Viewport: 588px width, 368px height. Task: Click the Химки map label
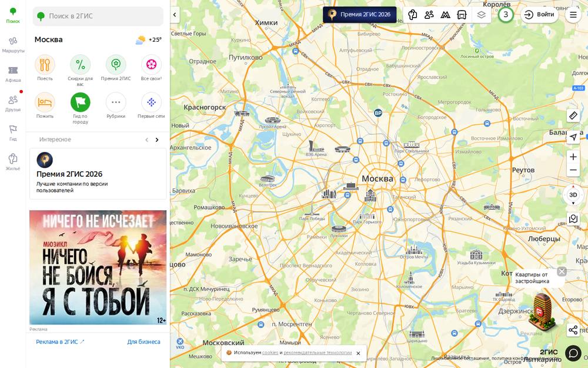(266, 22)
